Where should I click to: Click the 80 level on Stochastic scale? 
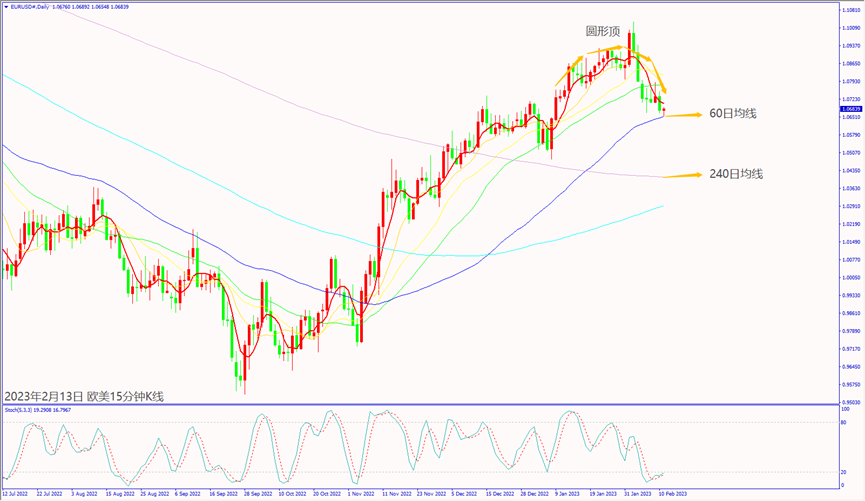845,422
